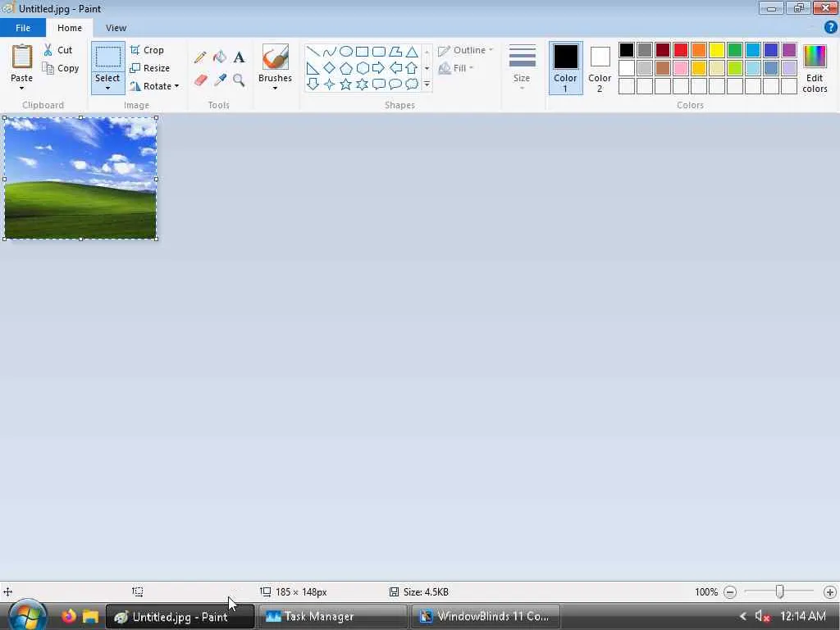The height and width of the screenshot is (630, 840).
Task: Expand the Select options dropdown
Action: pyautogui.click(x=107, y=89)
